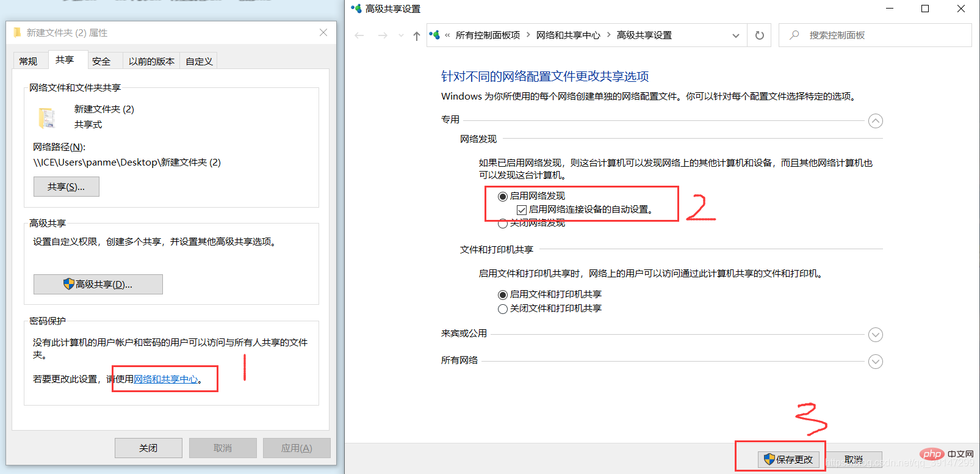Click 网络发现 section label
The height and width of the screenshot is (474, 980).
(x=478, y=139)
